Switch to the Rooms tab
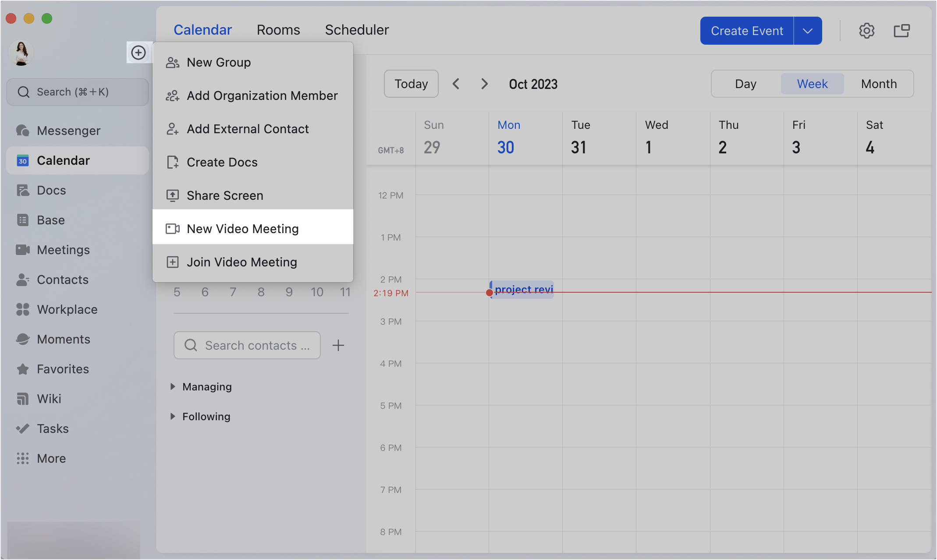The width and height of the screenshot is (937, 560). coord(278,29)
